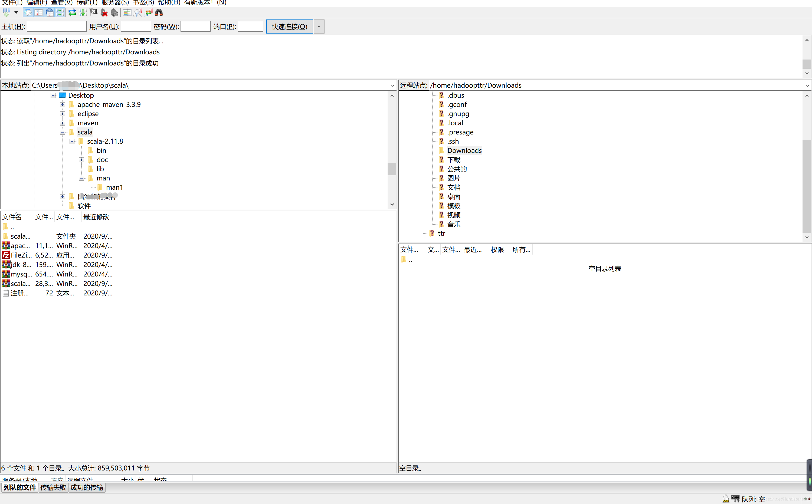Image resolution: width=812 pixels, height=504 pixels.
Task: Select the 下载 folder in remote tree
Action: pyautogui.click(x=454, y=160)
